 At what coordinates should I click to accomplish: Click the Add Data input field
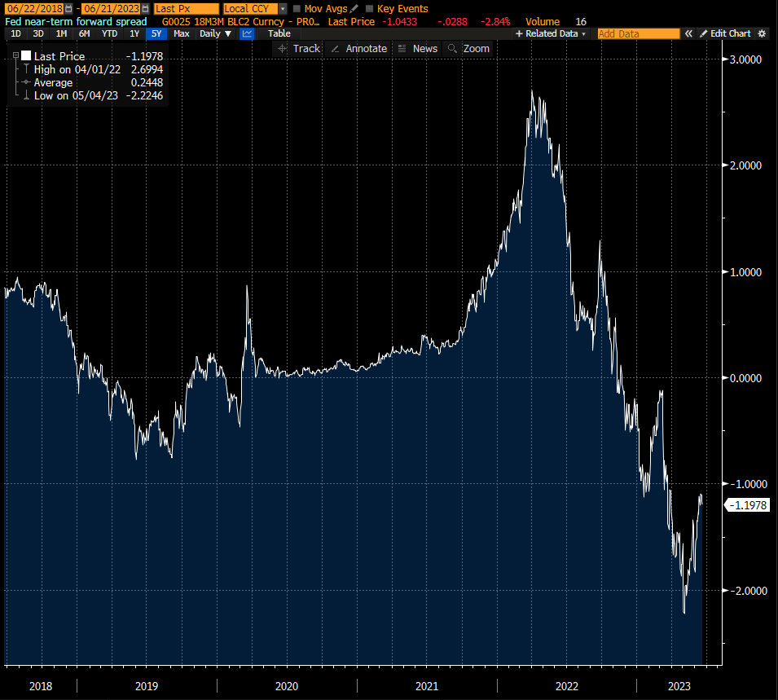point(638,33)
